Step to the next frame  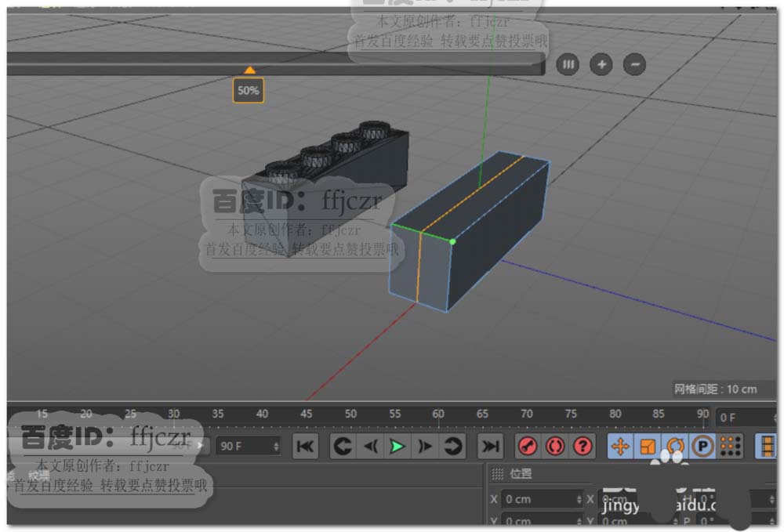[425, 446]
